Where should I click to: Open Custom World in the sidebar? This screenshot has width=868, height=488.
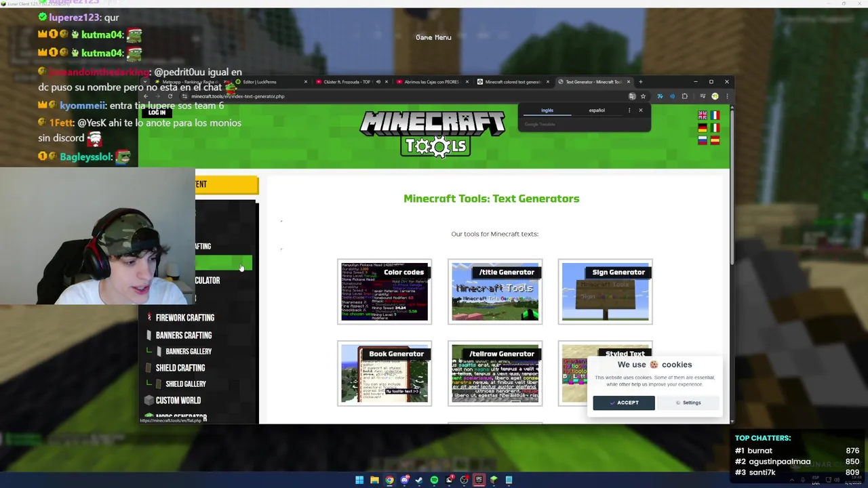pyautogui.click(x=178, y=401)
